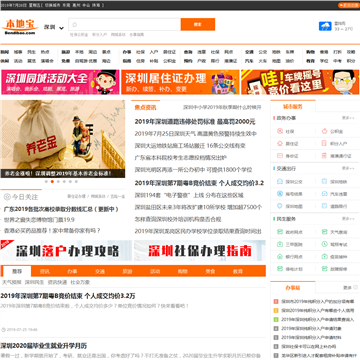Click the 深圳公交 bus icon
360x360 pixels.
[x=280, y=182]
